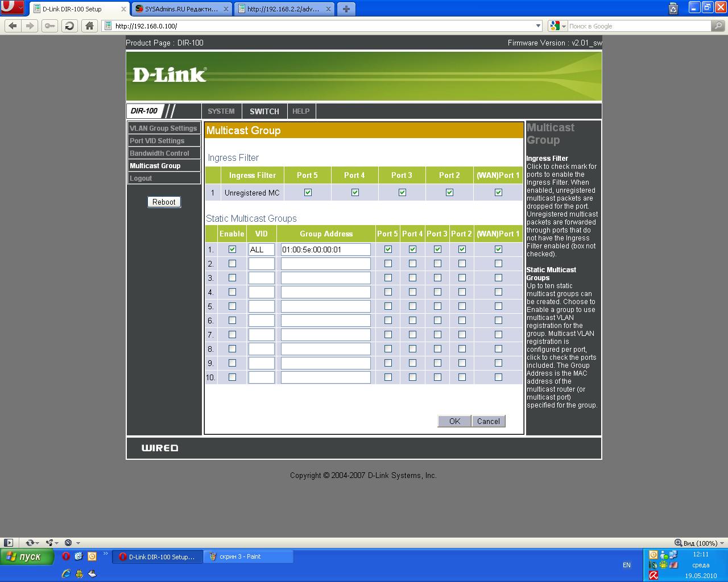The height and width of the screenshot is (582, 728).
Task: Open the HELP tab
Action: 301,111
